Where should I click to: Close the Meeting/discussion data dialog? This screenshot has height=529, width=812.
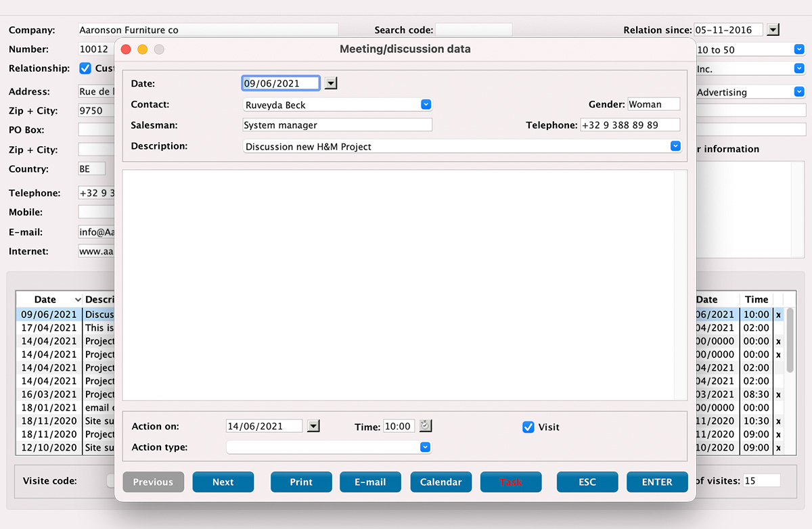(x=126, y=49)
